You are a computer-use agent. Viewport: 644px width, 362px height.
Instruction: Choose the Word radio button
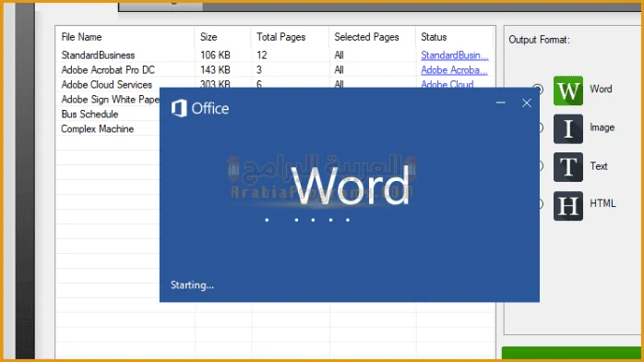coord(539,89)
